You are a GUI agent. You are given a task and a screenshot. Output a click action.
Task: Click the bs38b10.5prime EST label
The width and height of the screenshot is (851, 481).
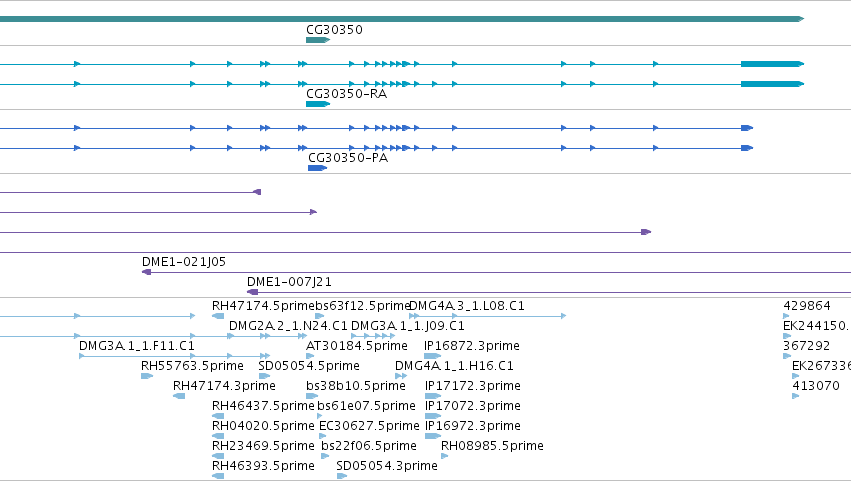[355, 386]
